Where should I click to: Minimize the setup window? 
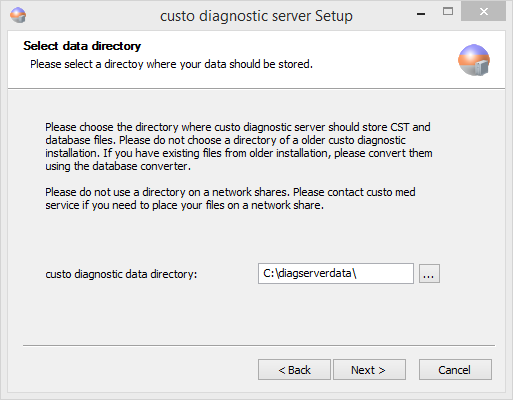tap(421, 13)
